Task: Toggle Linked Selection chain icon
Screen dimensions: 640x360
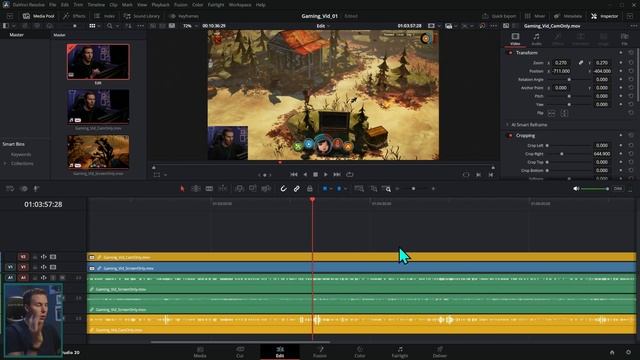Action: pos(297,189)
